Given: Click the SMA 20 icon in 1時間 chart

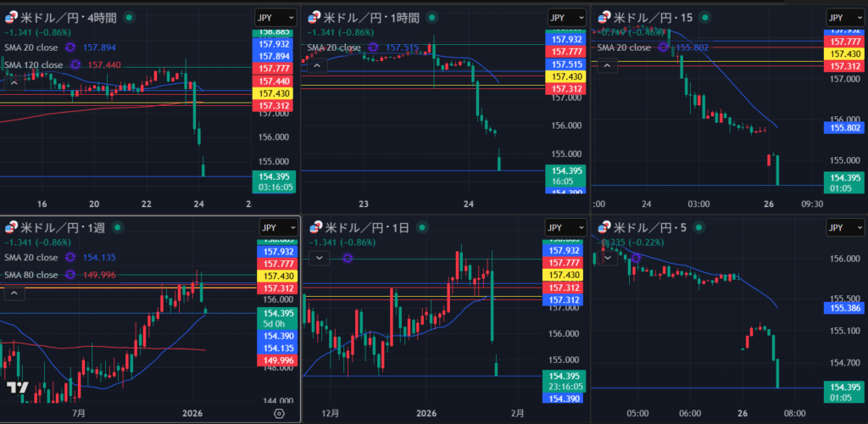Looking at the screenshot, I should [373, 47].
